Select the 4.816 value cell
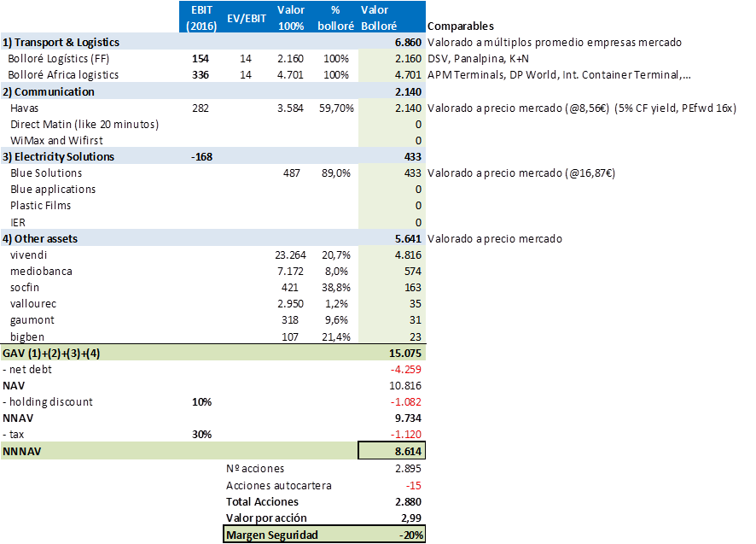Screen dimensions: 756x544 [x=408, y=254]
